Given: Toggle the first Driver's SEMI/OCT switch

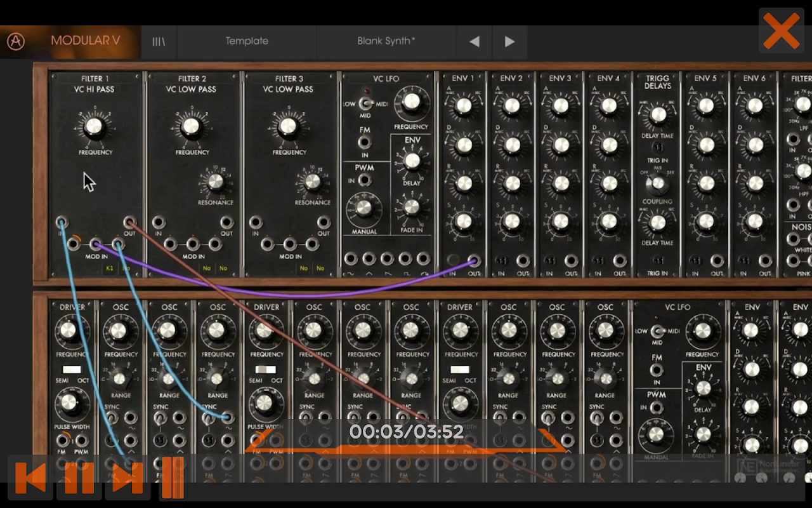Looking at the screenshot, I should 71,370.
